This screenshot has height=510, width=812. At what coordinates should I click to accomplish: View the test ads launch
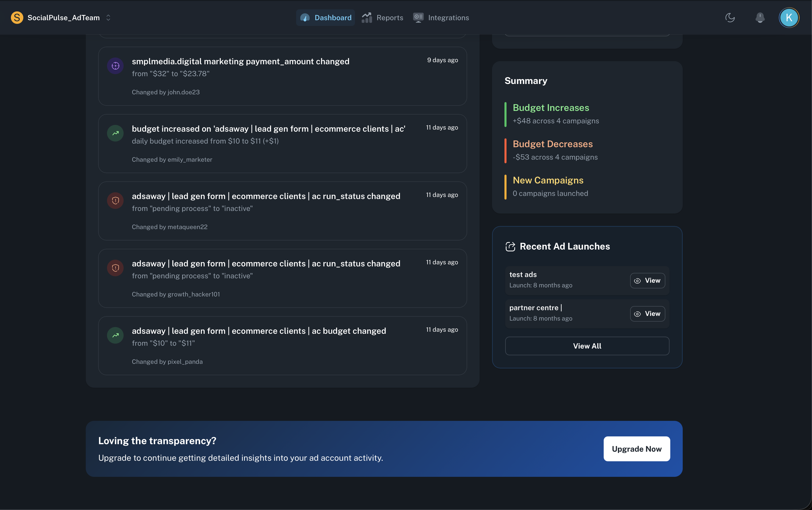tap(647, 281)
